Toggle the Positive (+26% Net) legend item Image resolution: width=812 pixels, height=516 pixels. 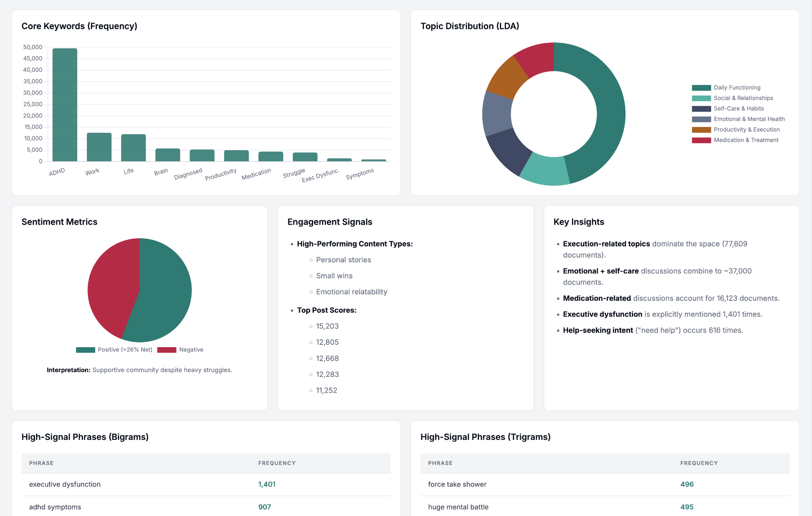114,350
